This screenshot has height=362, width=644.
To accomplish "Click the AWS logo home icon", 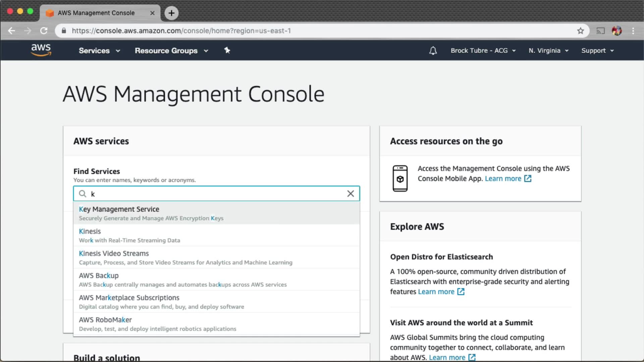I will pos(41,50).
